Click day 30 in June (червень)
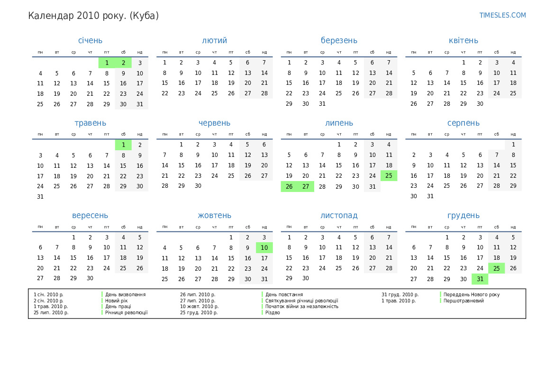The height and width of the screenshot is (392, 554). (198, 186)
